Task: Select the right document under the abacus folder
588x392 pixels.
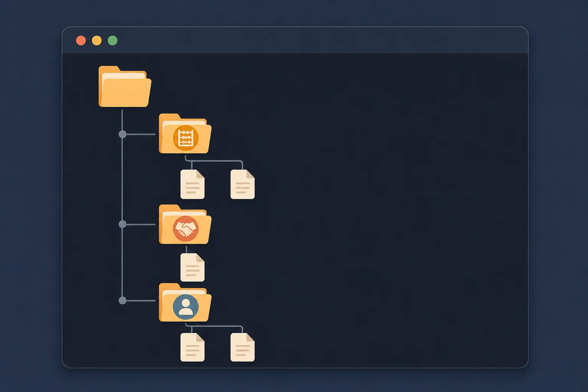Action: click(x=243, y=185)
